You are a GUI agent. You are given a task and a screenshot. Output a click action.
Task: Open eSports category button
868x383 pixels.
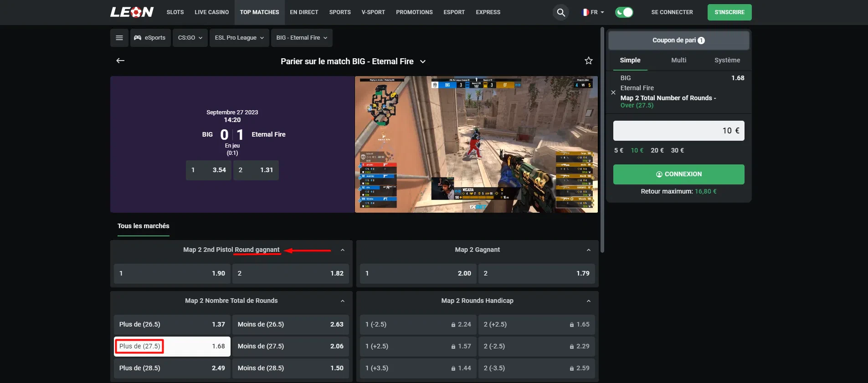click(150, 38)
